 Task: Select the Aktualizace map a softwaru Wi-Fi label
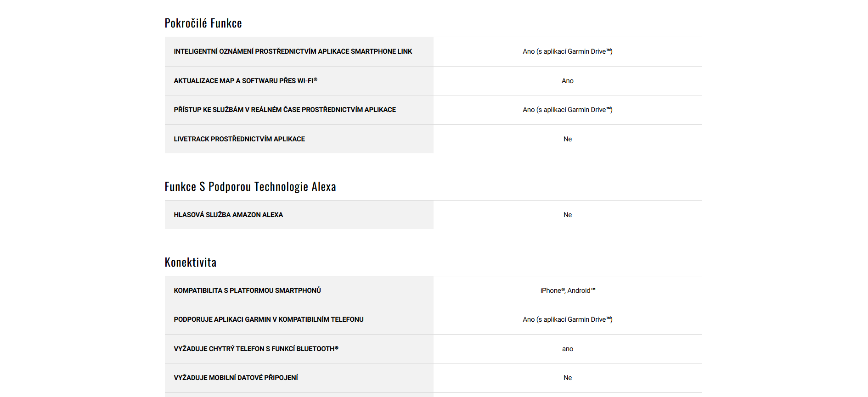[245, 81]
